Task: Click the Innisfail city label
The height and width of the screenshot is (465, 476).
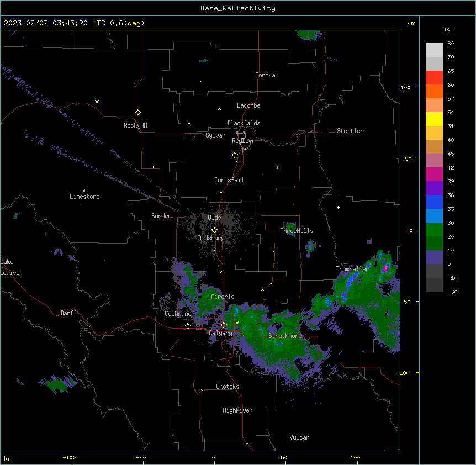Action: (229, 180)
